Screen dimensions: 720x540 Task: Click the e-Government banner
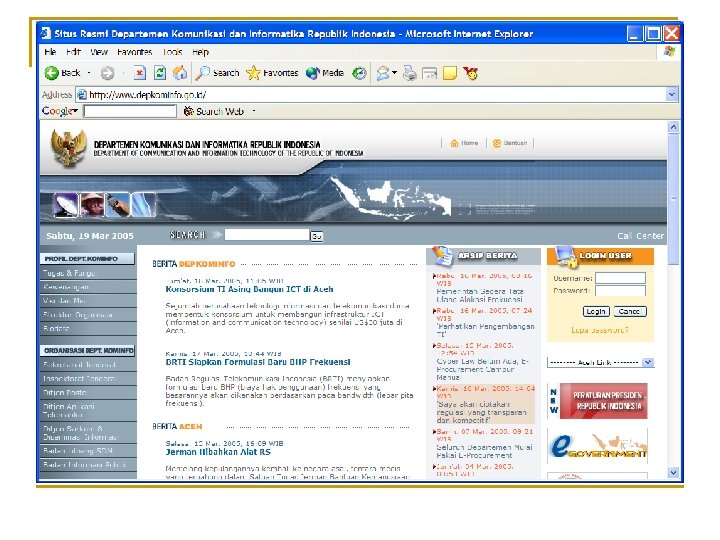[598, 446]
